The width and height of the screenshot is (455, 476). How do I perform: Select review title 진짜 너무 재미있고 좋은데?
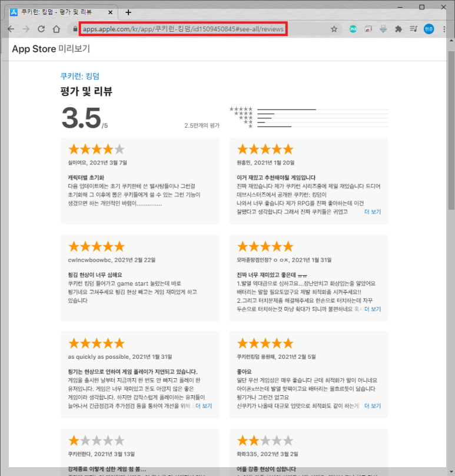pyautogui.click(x=272, y=275)
